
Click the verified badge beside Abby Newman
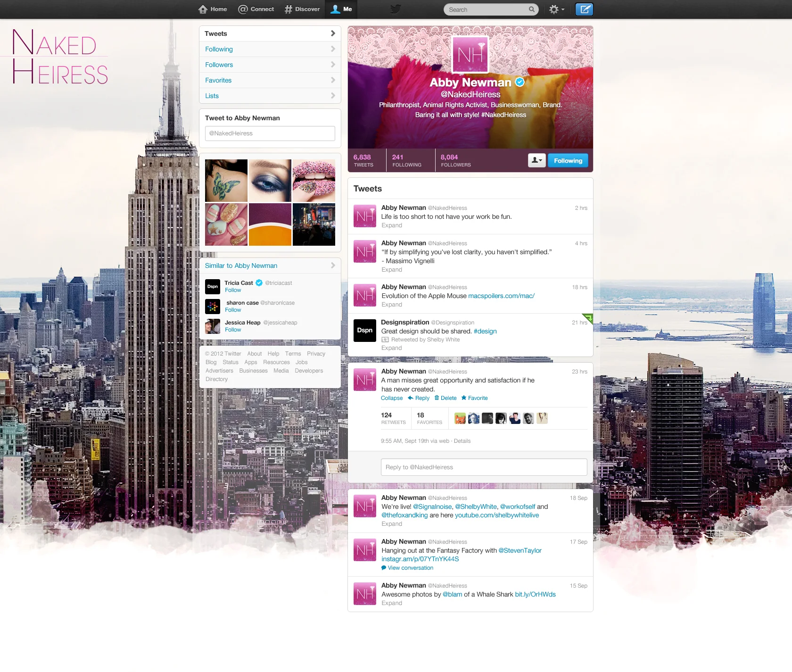pyautogui.click(x=520, y=82)
